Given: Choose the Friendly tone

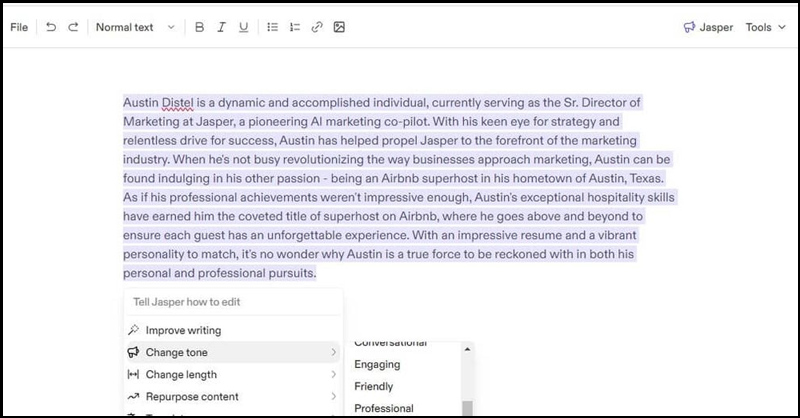Looking at the screenshot, I should (x=373, y=386).
